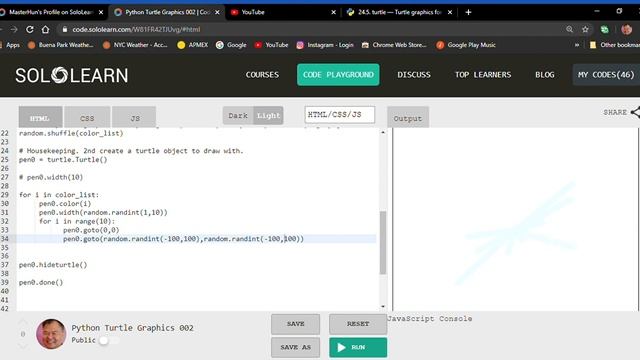
Task: Expand hidden bookmarks with the chevron
Action: 577,45
